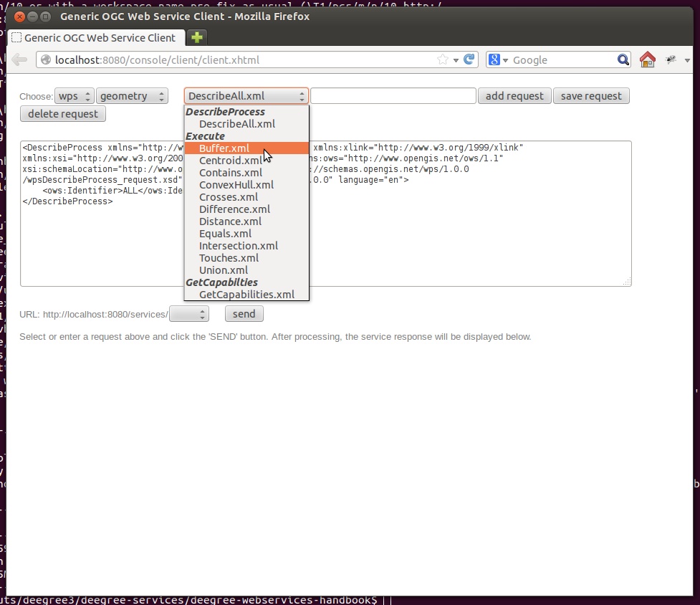Select Buffer.xml request
The image size is (700, 605).
pos(246,148)
